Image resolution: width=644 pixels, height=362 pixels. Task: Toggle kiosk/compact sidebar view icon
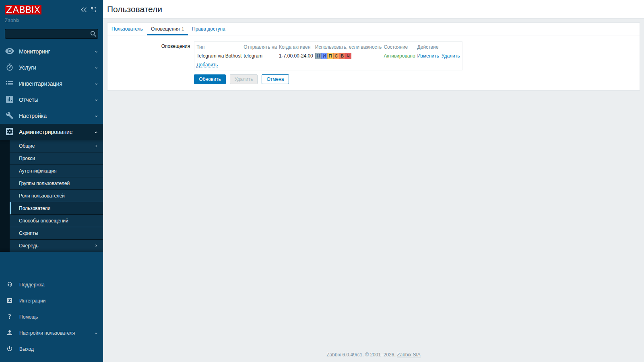point(93,10)
